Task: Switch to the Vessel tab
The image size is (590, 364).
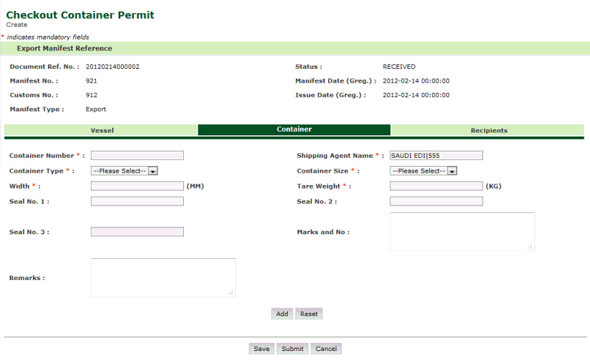Action: pyautogui.click(x=101, y=130)
